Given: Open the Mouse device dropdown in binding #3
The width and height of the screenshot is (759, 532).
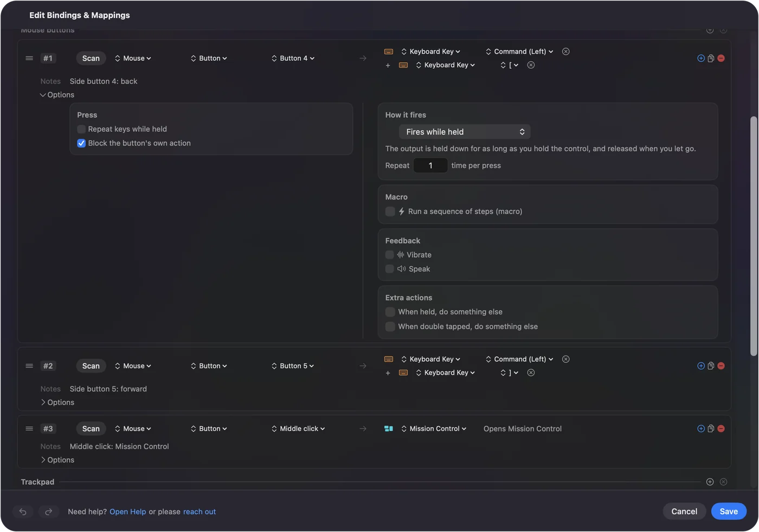Looking at the screenshot, I should pos(133,428).
